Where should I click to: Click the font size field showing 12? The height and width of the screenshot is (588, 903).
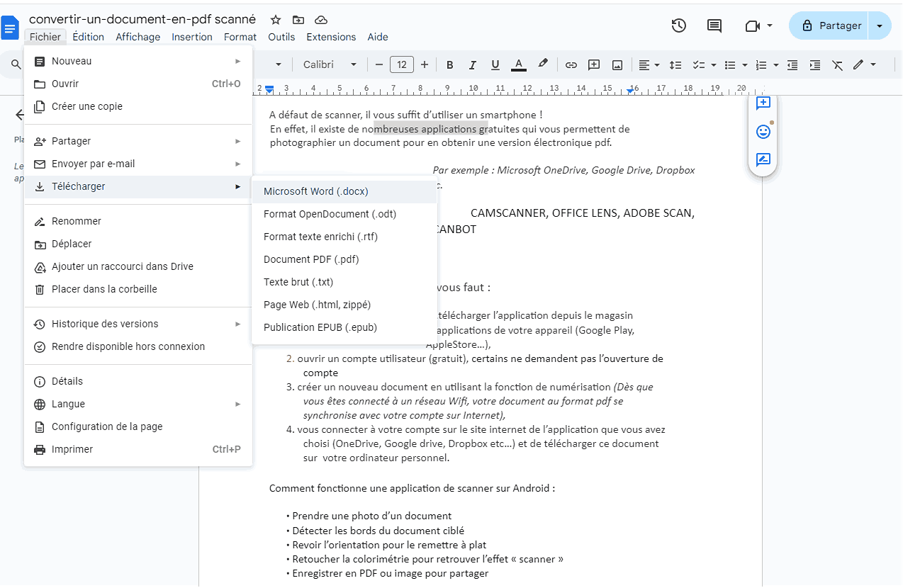402,64
